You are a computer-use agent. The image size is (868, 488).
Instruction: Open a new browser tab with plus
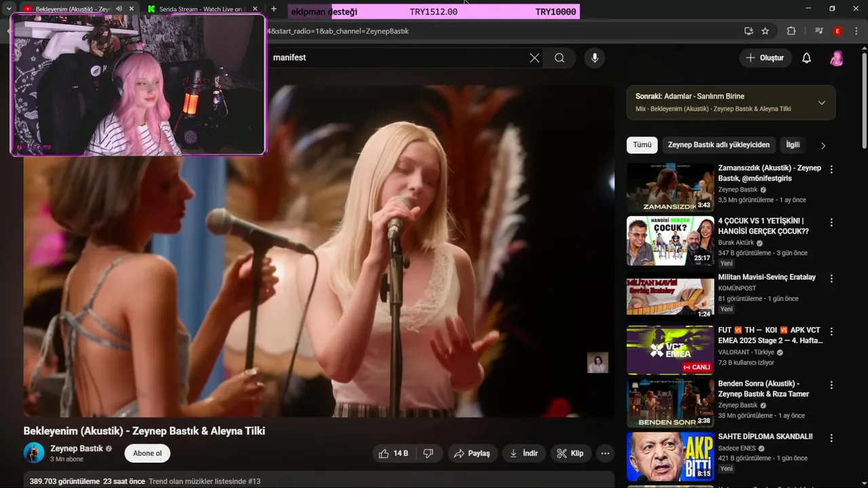(273, 9)
